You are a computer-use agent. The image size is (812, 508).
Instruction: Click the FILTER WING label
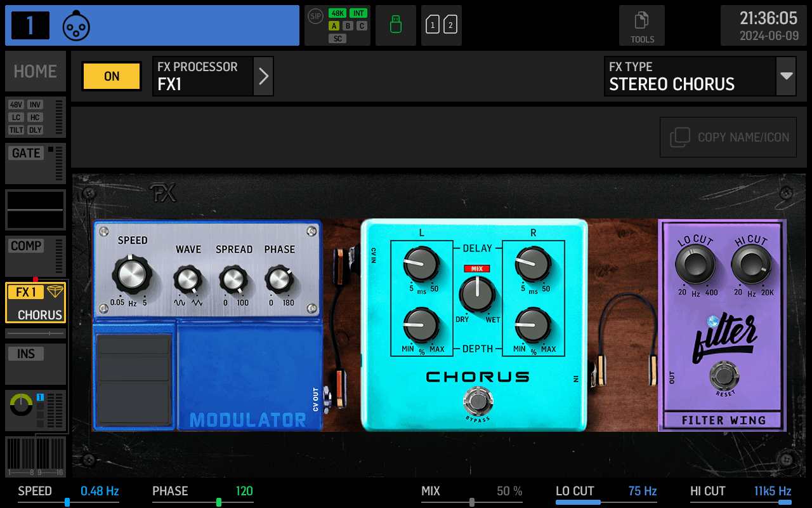(724, 420)
